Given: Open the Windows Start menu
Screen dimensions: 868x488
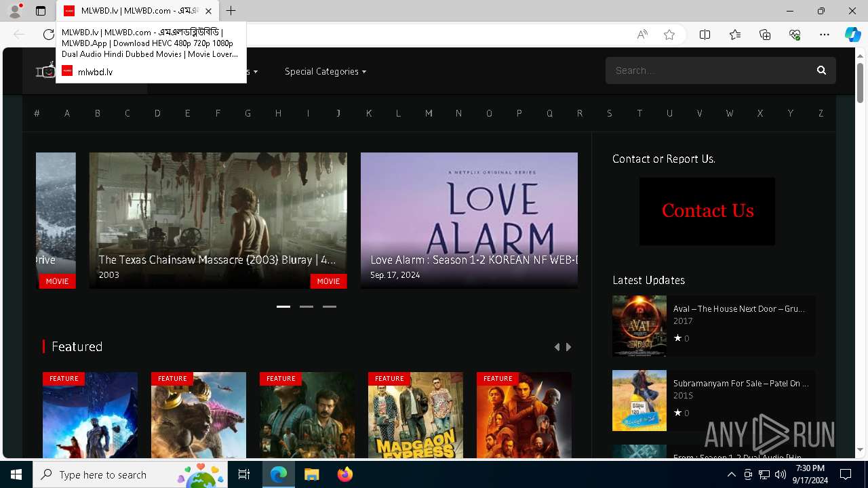Looking at the screenshot, I should (x=16, y=474).
